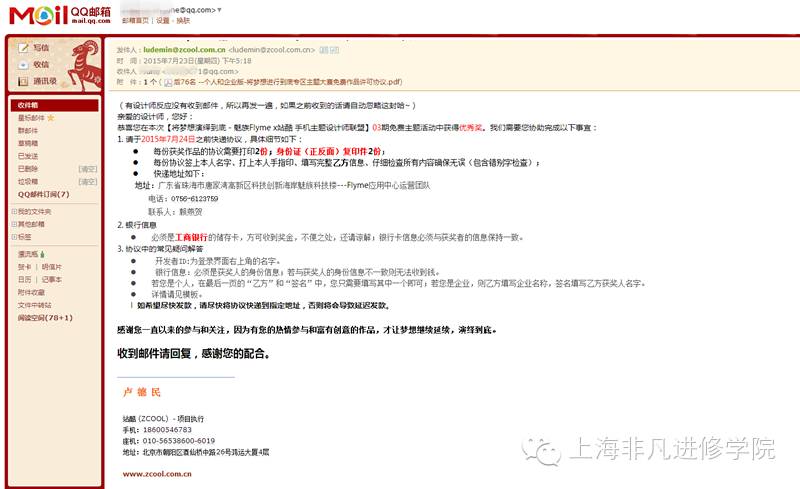
Task: Open the 群邮件 group mail folder
Action: pos(28,131)
